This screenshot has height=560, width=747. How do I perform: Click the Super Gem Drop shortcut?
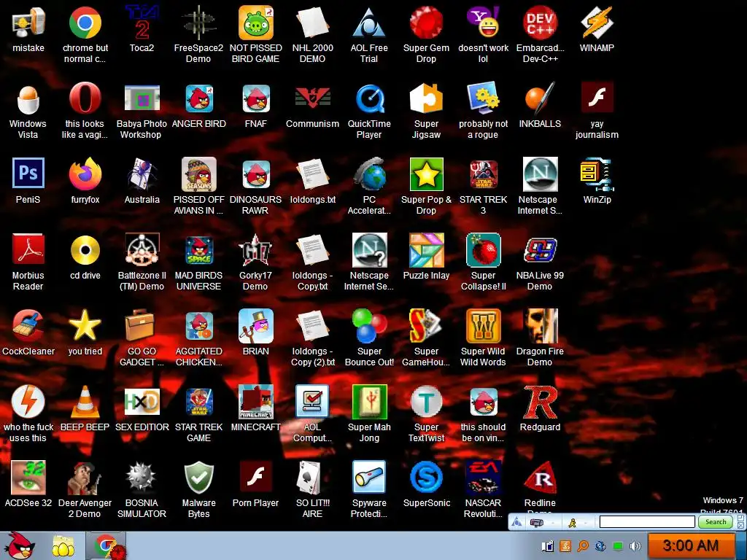click(x=426, y=23)
